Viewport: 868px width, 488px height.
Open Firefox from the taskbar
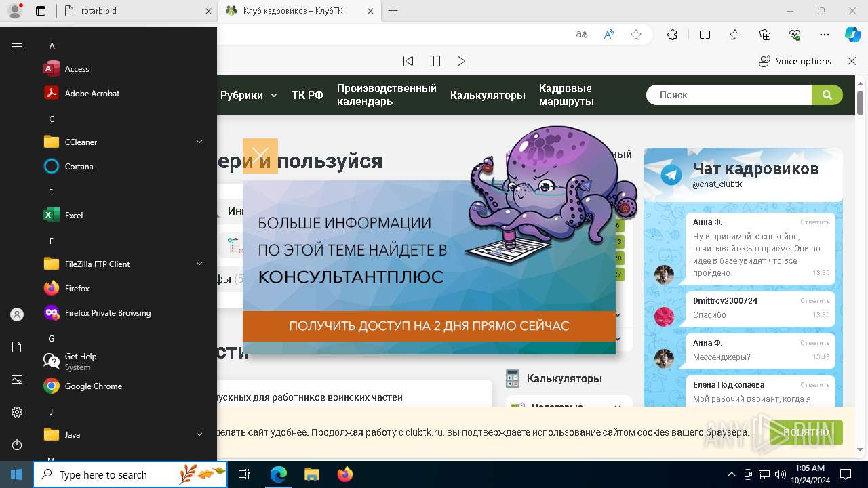(x=344, y=474)
